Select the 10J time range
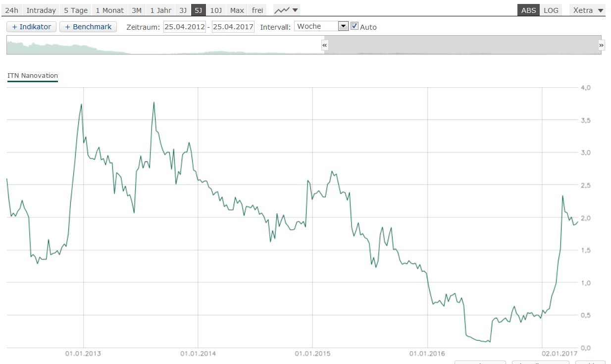The image size is (611, 364). (x=216, y=10)
